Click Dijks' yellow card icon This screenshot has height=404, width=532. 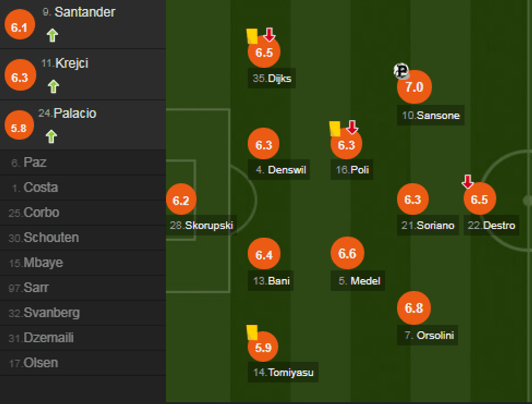252,36
